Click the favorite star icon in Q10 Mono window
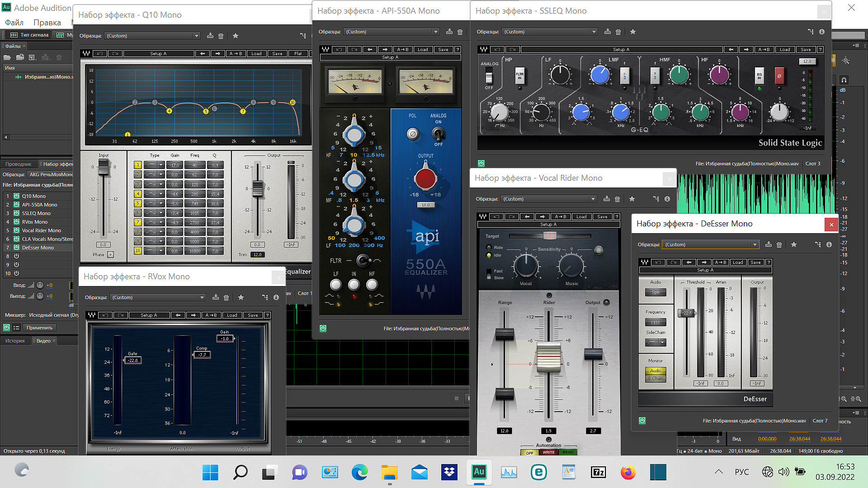Viewport: 868px width, 488px height. click(x=236, y=36)
